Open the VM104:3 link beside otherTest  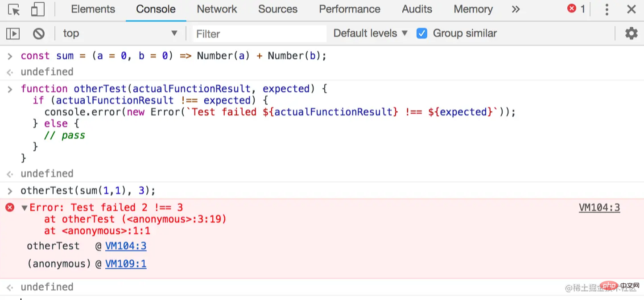pyautogui.click(x=126, y=246)
